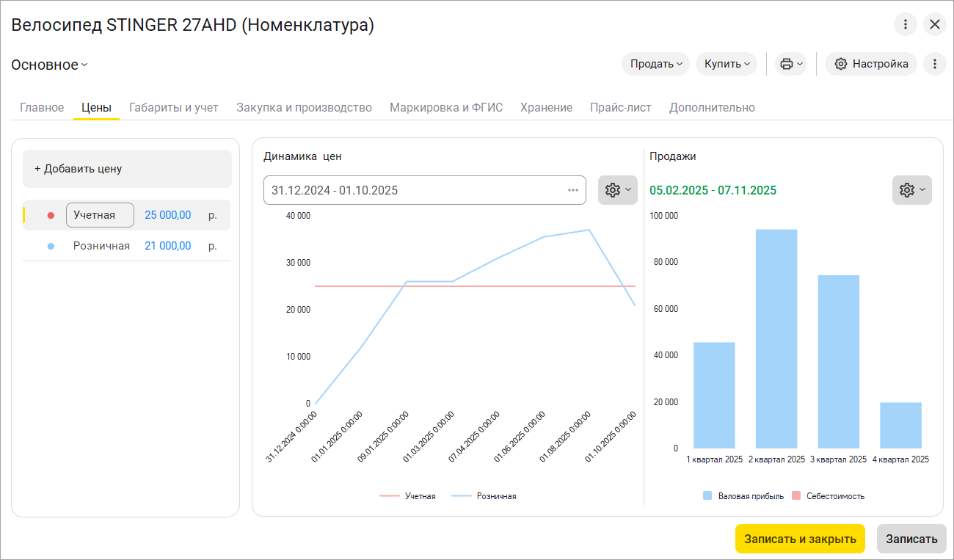Click the blue dot of Розничная price
The width and height of the screenshot is (954, 560).
(51, 246)
